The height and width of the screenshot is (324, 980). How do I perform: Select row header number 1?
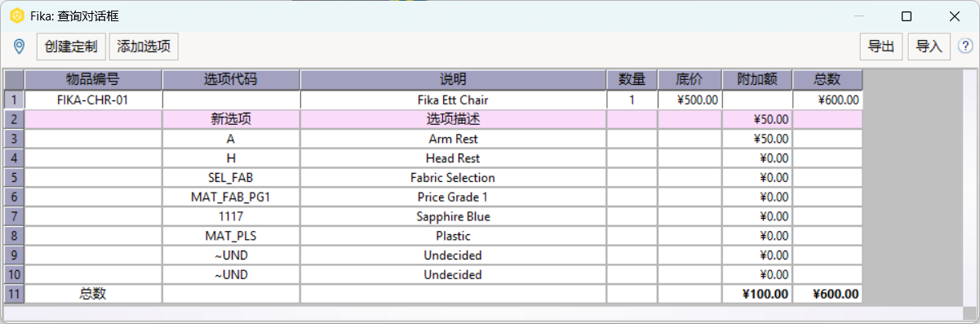tap(14, 100)
